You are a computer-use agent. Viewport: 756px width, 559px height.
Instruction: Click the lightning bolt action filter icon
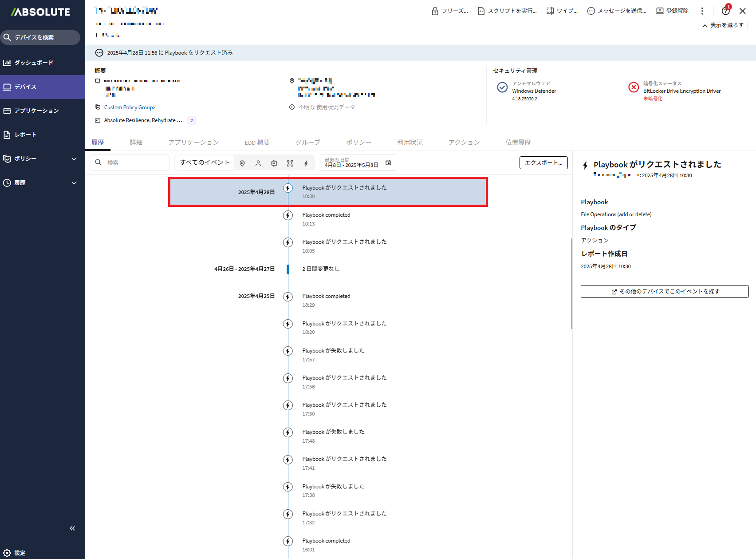click(306, 163)
